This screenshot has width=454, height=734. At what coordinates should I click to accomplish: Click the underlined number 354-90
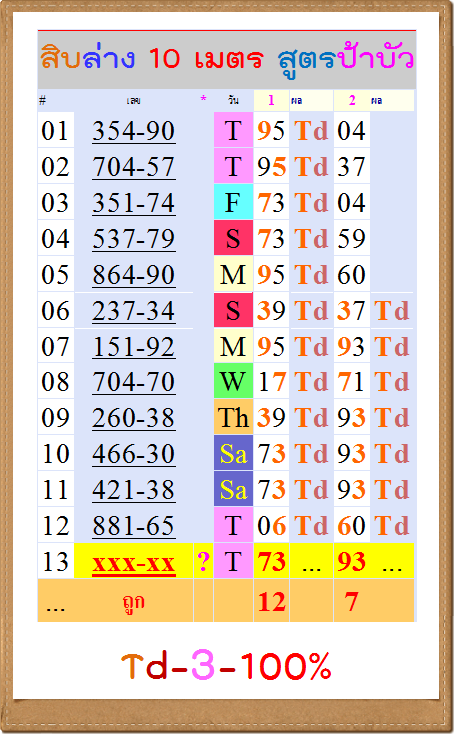(133, 131)
